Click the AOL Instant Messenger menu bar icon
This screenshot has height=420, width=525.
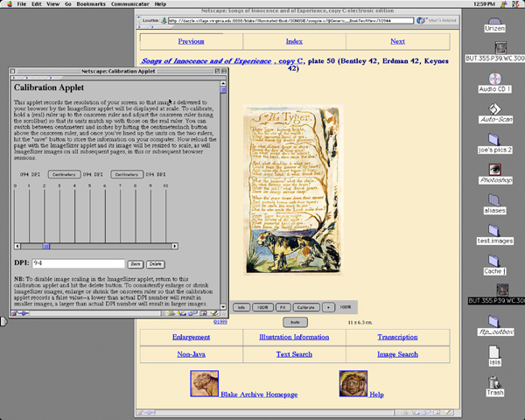(504, 4)
